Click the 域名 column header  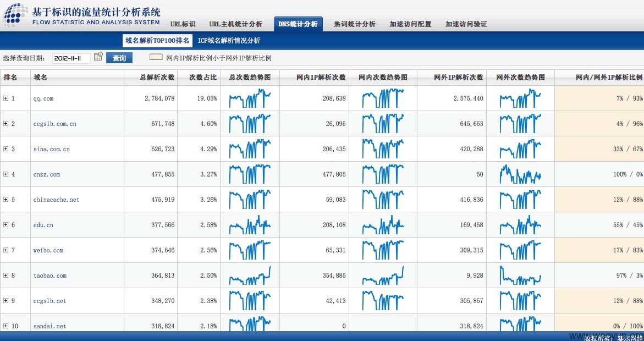click(x=77, y=77)
